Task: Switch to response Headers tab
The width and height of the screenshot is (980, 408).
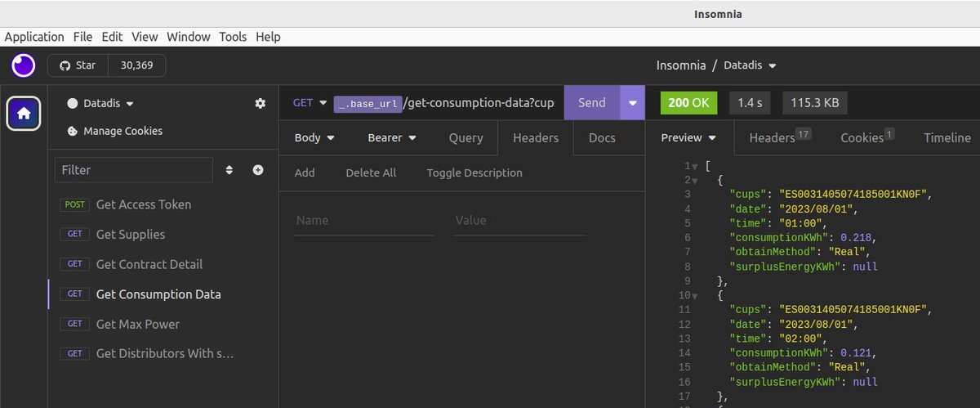Action: [x=780, y=137]
